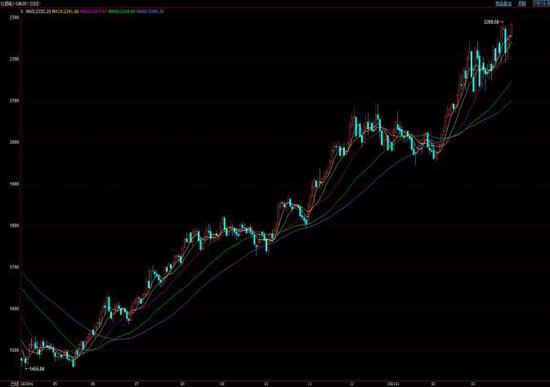Click the green MA40 indicator label
The height and width of the screenshot is (387, 550).
pos(122,11)
